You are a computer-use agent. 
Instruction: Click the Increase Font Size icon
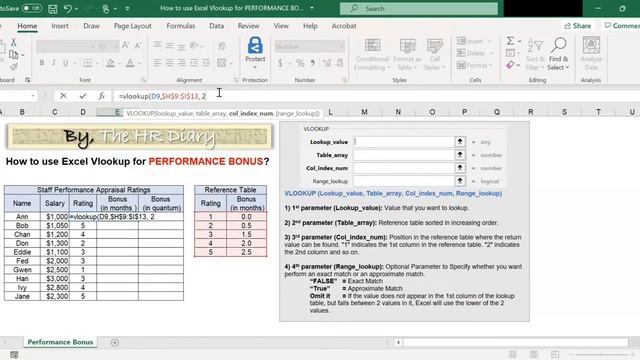pyautogui.click(x=126, y=45)
